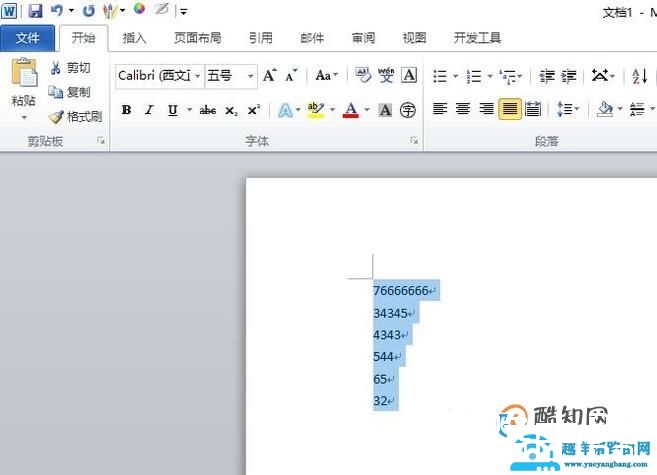The width and height of the screenshot is (657, 475).
Task: Toggle subscript formatting
Action: (231, 110)
